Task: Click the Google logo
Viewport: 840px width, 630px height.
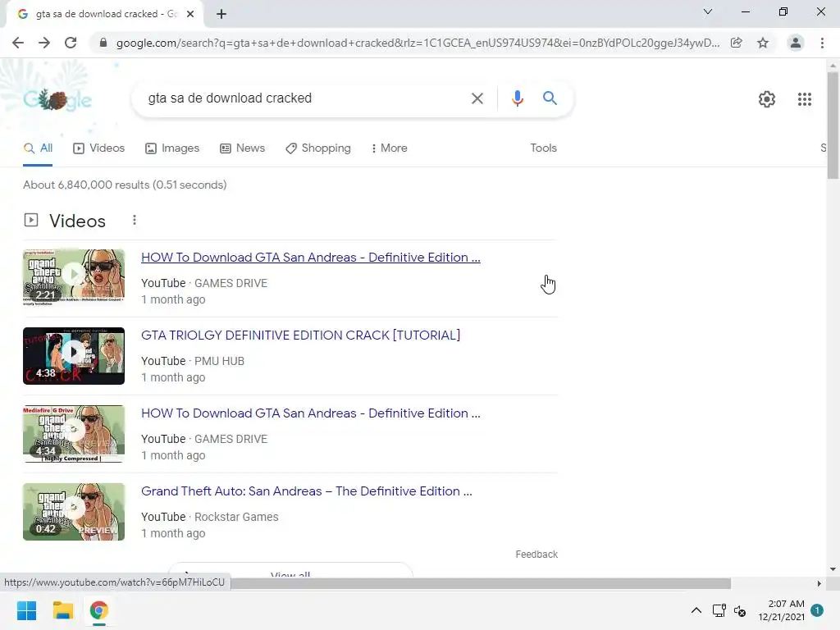Action: tap(57, 99)
